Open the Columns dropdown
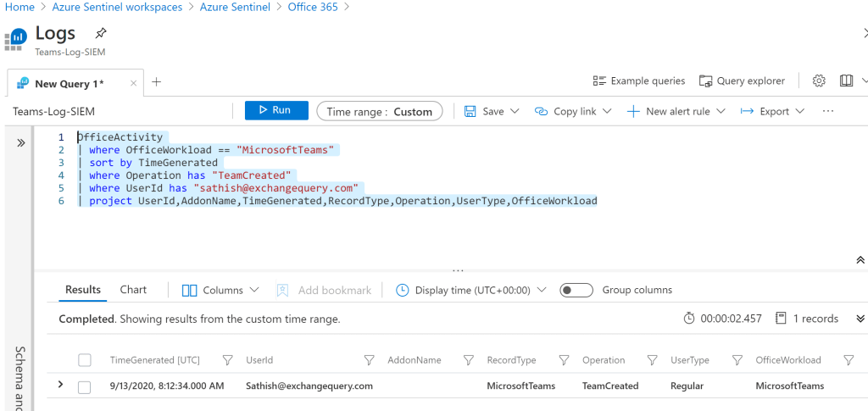The height and width of the screenshot is (411, 868). coord(221,290)
